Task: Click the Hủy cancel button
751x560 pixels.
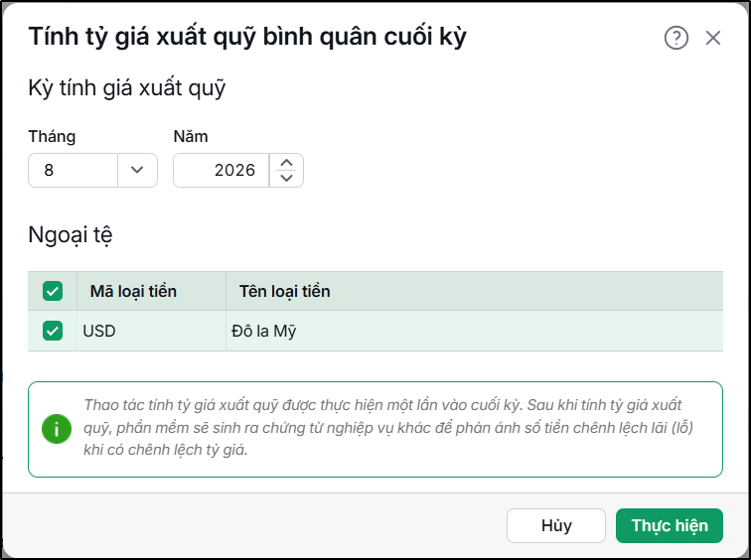Action: (556, 525)
